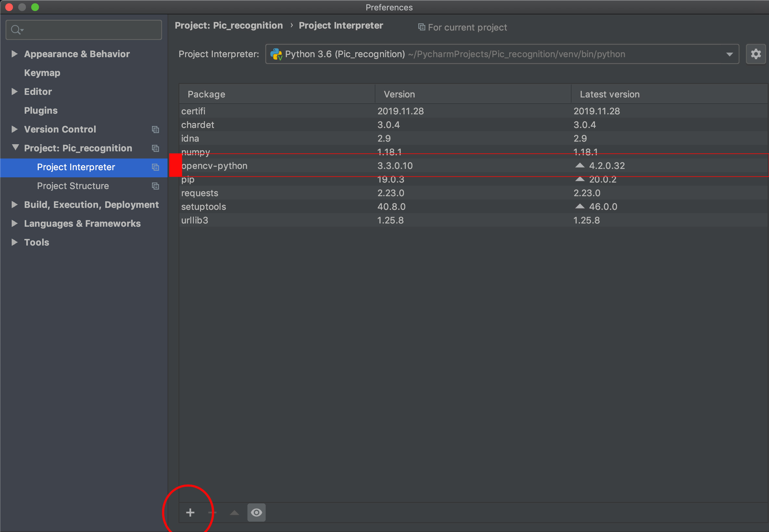Expand the Editor section arrow
Viewport: 769px width, 532px height.
click(14, 91)
